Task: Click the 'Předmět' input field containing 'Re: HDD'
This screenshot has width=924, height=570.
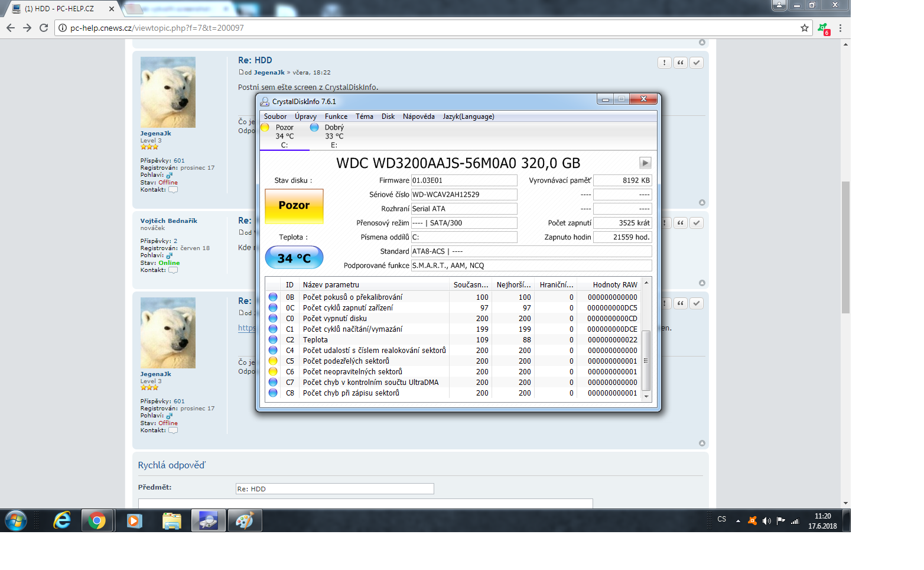Action: pyautogui.click(x=334, y=489)
